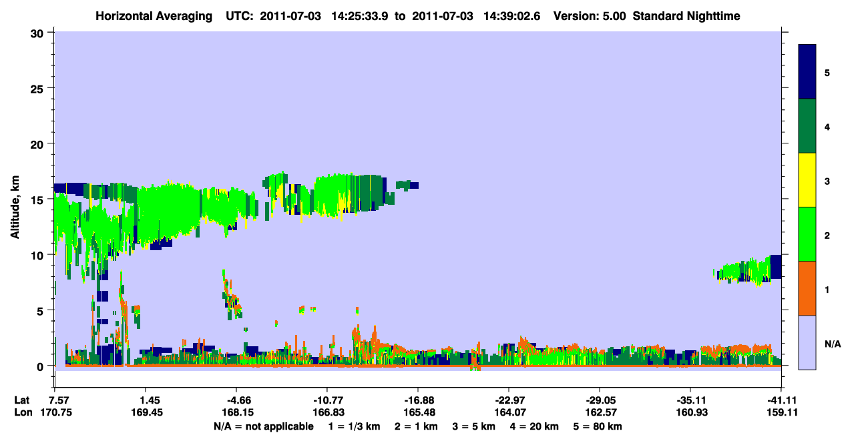Viewport: 868px width, 445px height.
Task: Click the start time '14:25:33.9' in title
Action: point(360,15)
